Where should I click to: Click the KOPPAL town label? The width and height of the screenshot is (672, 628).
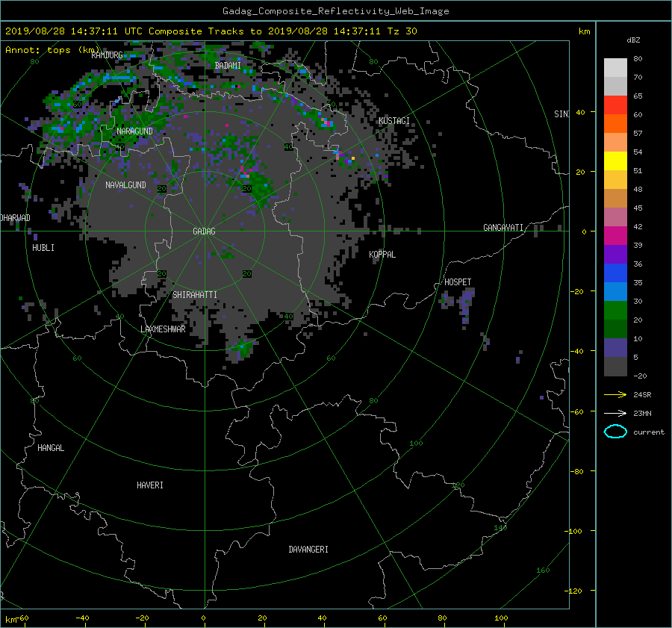point(382,255)
